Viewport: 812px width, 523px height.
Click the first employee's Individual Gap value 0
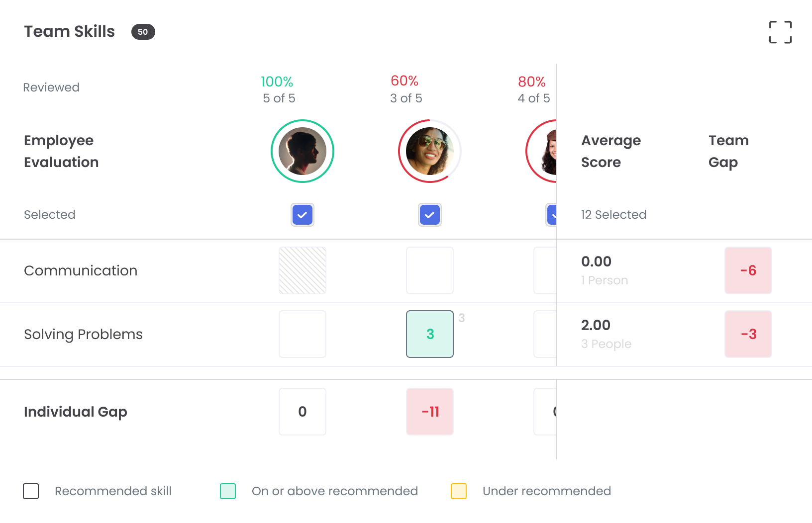click(x=303, y=412)
